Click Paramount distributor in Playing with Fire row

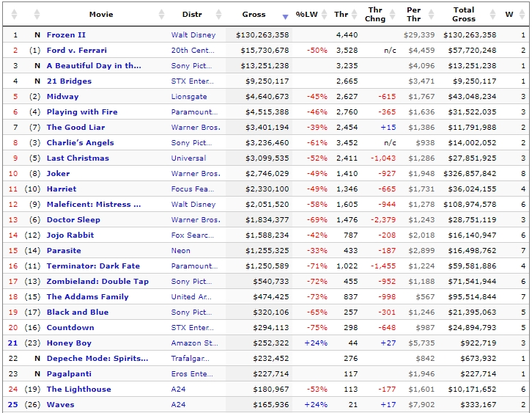pos(194,112)
